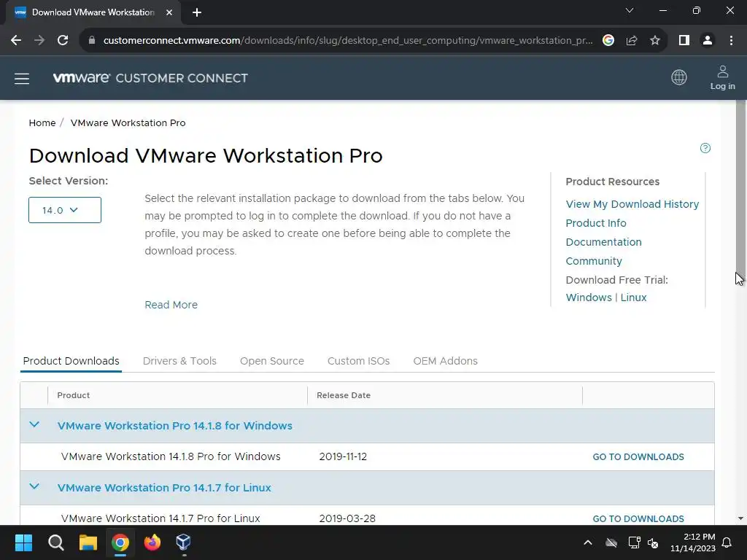This screenshot has width=747, height=560.
Task: Select the Custom ISOs tab
Action: click(x=359, y=361)
